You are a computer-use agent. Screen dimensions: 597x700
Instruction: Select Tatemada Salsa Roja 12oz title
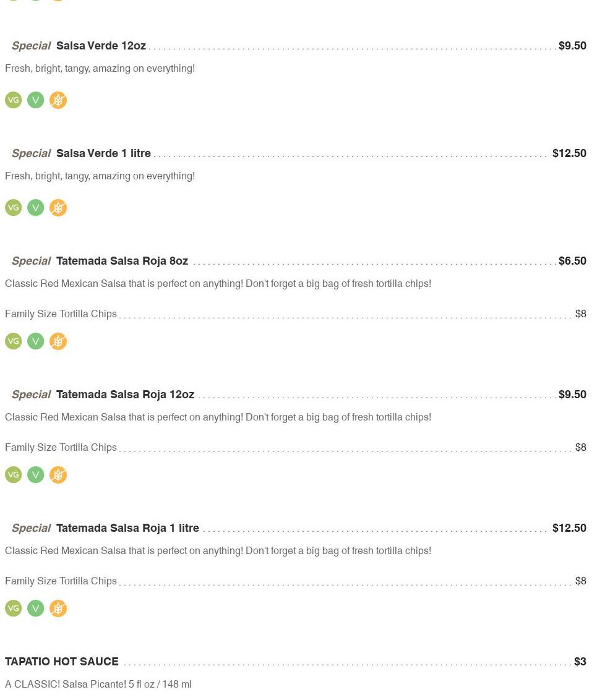pos(125,395)
